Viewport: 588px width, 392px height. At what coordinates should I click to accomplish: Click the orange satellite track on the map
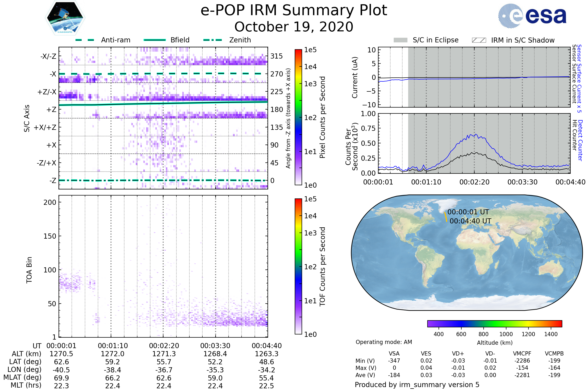446,217
